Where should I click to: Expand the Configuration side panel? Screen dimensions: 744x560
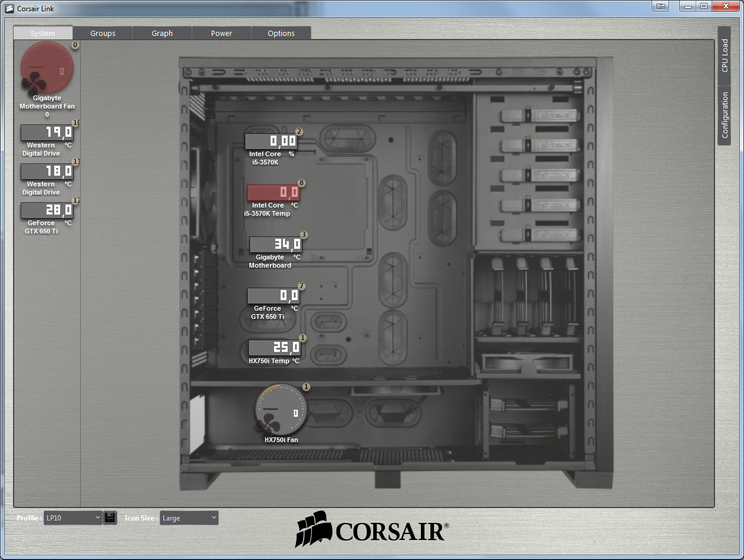[725, 115]
